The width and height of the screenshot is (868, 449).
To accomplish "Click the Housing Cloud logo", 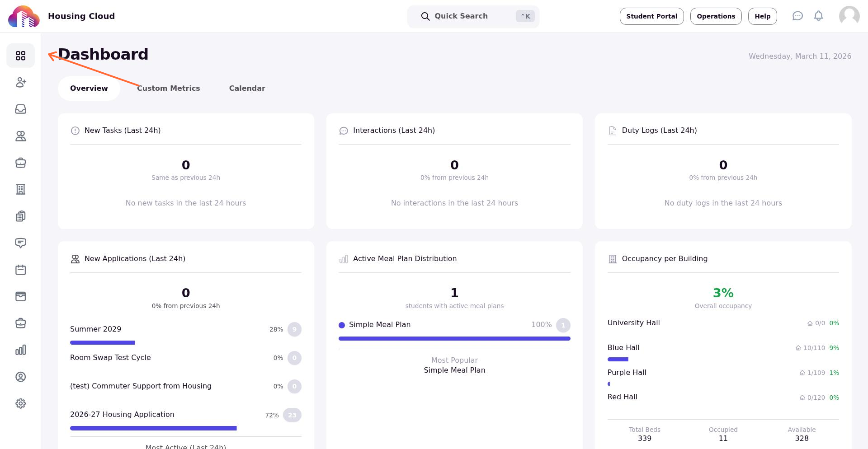I will click(24, 16).
